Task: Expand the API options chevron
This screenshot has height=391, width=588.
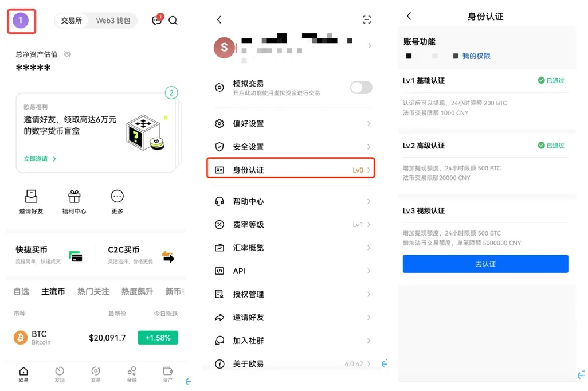Action: click(369, 271)
